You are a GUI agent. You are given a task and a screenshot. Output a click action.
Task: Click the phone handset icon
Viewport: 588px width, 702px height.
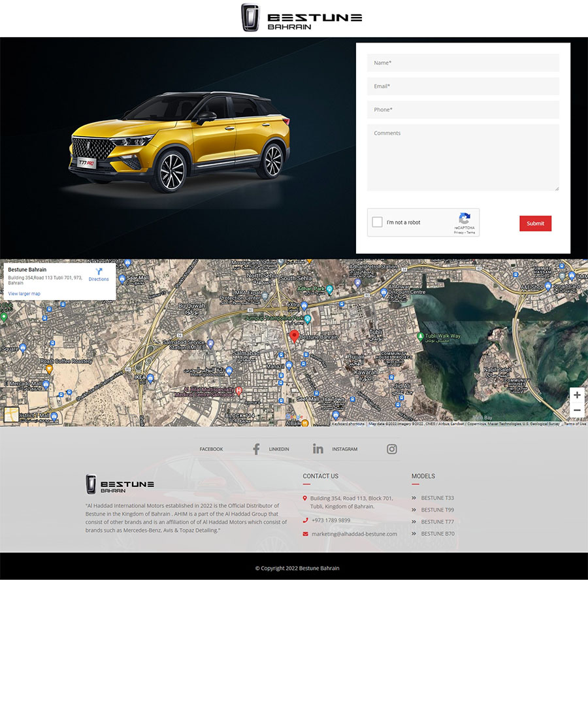point(305,520)
